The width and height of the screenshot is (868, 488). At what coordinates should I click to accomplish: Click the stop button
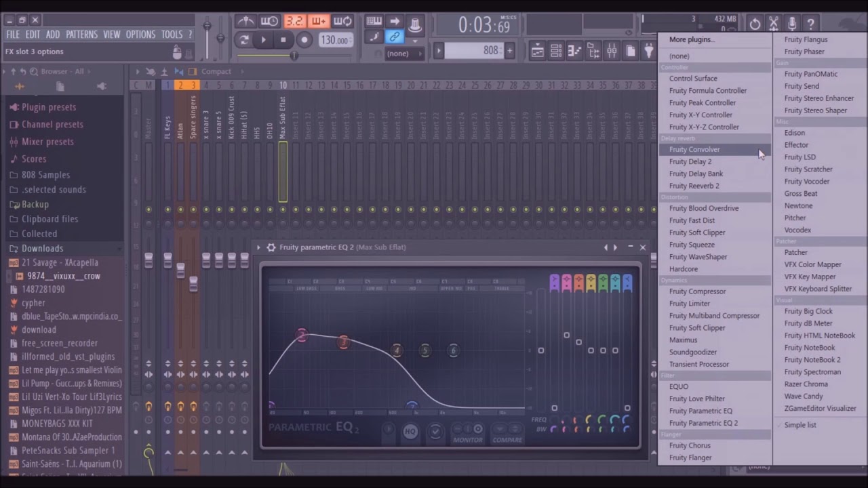click(x=283, y=40)
